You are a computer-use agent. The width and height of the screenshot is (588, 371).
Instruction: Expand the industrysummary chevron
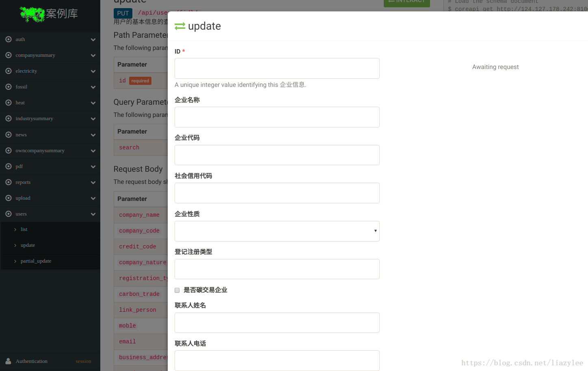click(x=93, y=119)
